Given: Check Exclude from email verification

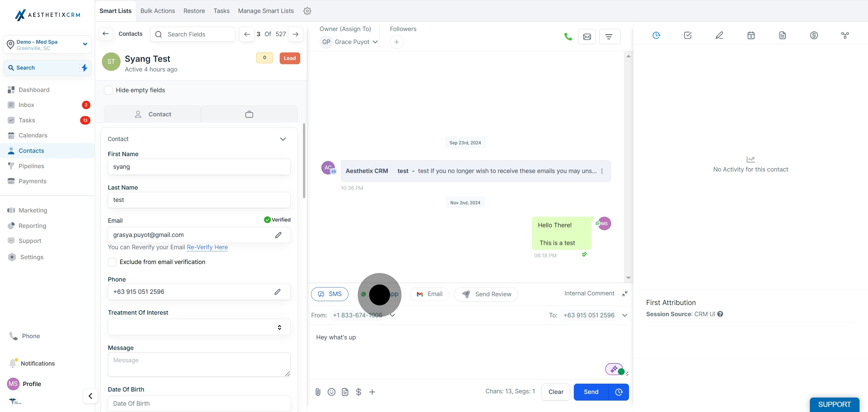Looking at the screenshot, I should click(x=112, y=262).
